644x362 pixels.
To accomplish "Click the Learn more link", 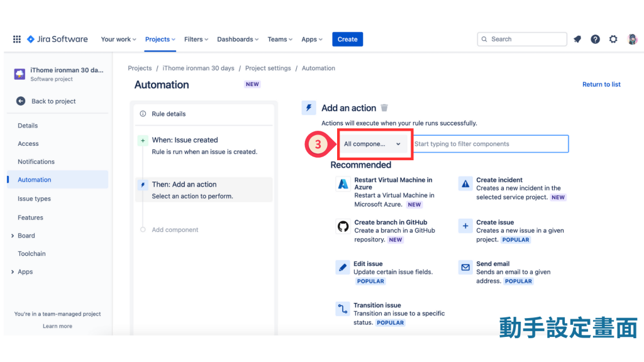I will tap(57, 326).
